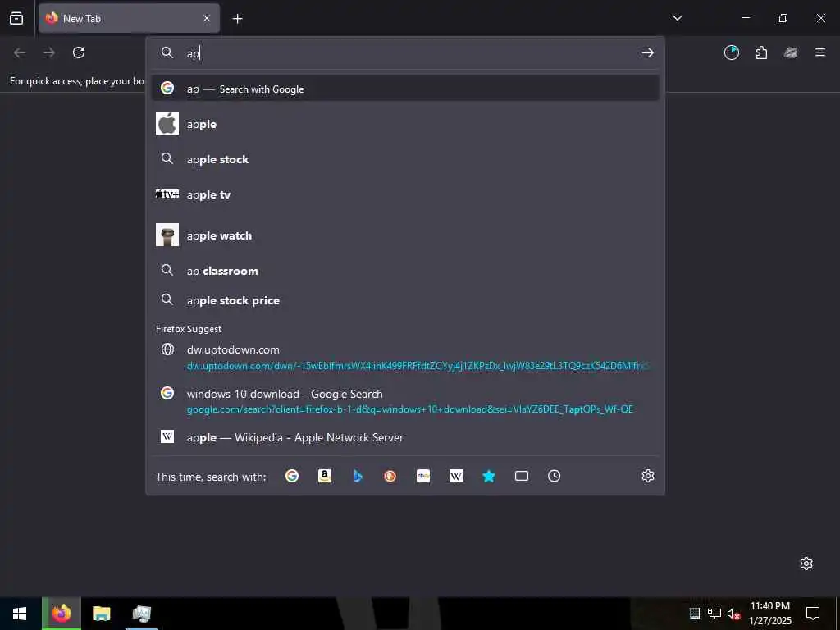The height and width of the screenshot is (630, 840).
Task: Search bookmarks using the star icon
Action: pos(489,476)
